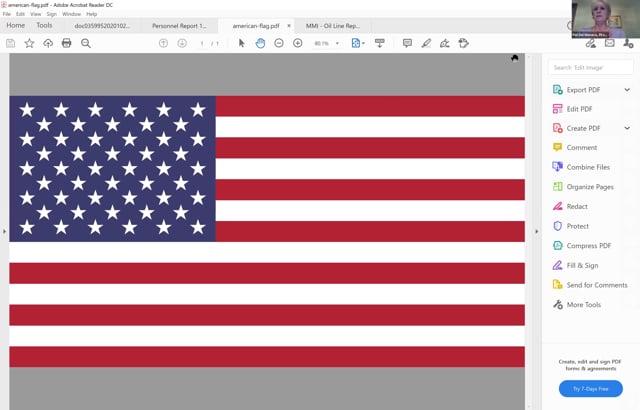Zoom out using the minus circle

pyautogui.click(x=279, y=43)
